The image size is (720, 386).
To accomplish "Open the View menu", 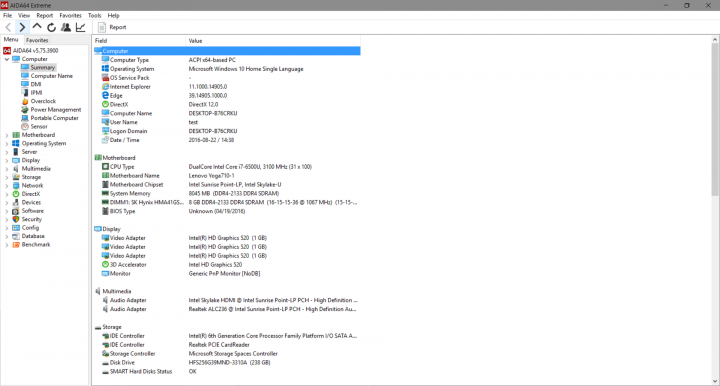I will point(24,15).
